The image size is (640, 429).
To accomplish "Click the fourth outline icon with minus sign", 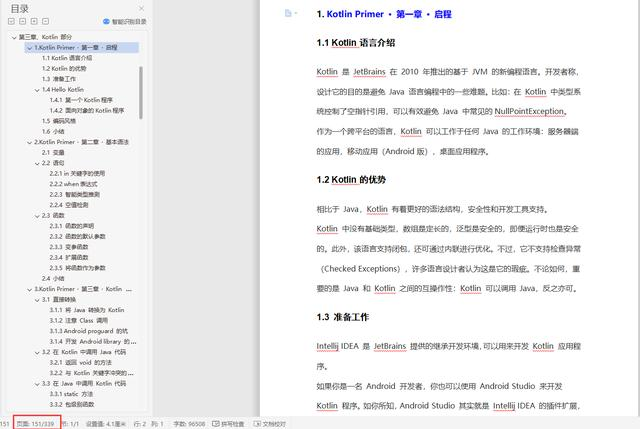I will click(x=46, y=21).
